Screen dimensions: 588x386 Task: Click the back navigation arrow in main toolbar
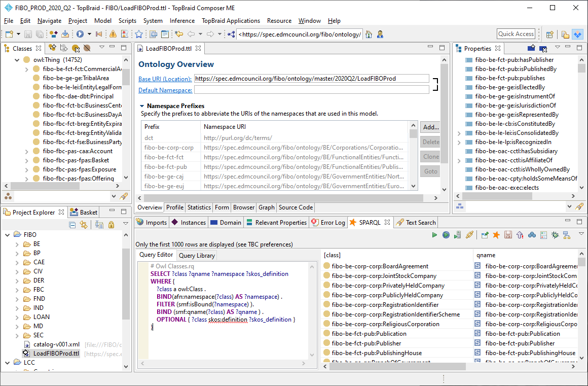[x=191, y=34]
